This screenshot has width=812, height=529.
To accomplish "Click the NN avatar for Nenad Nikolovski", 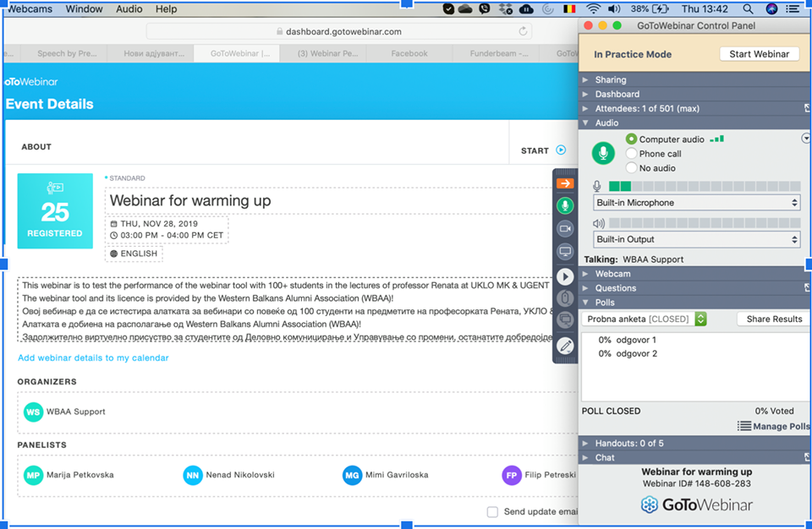I will click(x=193, y=475).
